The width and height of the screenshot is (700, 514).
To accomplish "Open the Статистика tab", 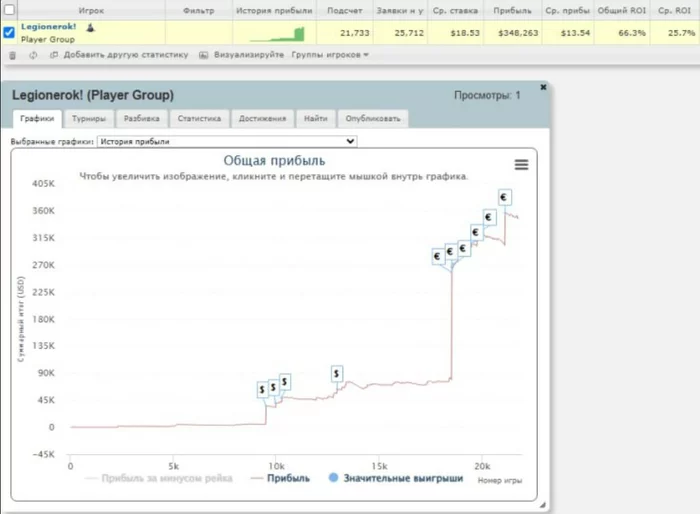I will tap(199, 119).
